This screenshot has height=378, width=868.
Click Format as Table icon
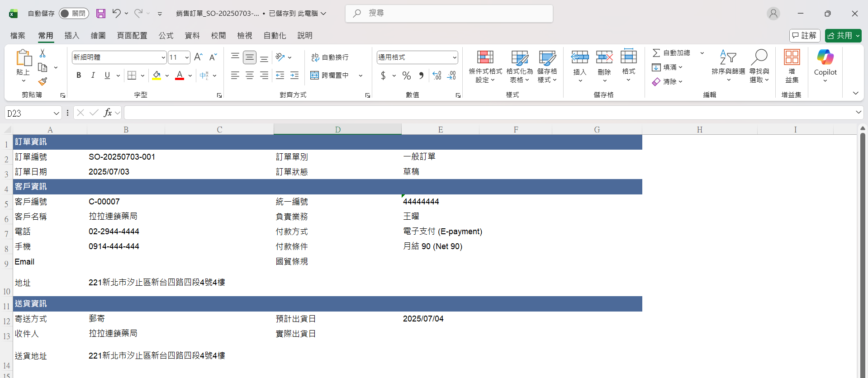[x=519, y=66]
